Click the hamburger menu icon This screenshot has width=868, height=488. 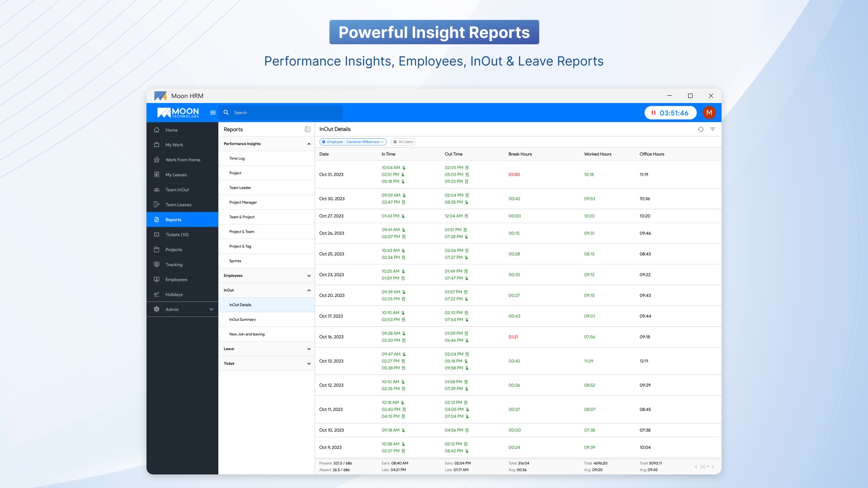point(212,113)
